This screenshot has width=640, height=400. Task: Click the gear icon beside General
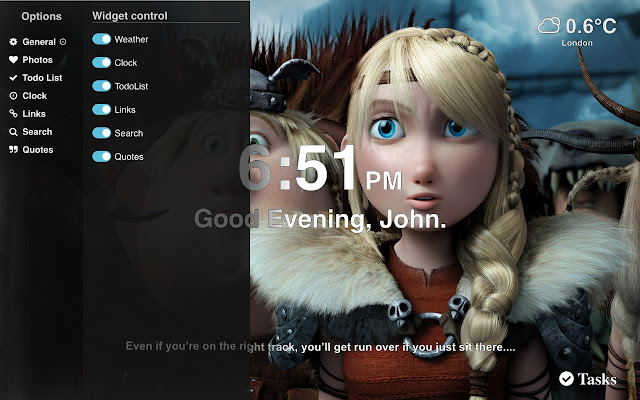[x=13, y=42]
